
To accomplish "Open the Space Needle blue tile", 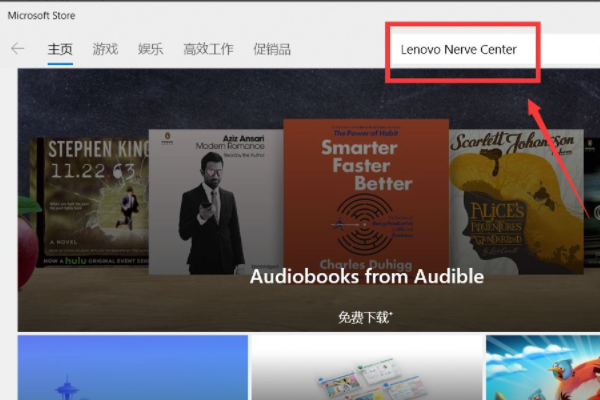I will [x=132, y=368].
